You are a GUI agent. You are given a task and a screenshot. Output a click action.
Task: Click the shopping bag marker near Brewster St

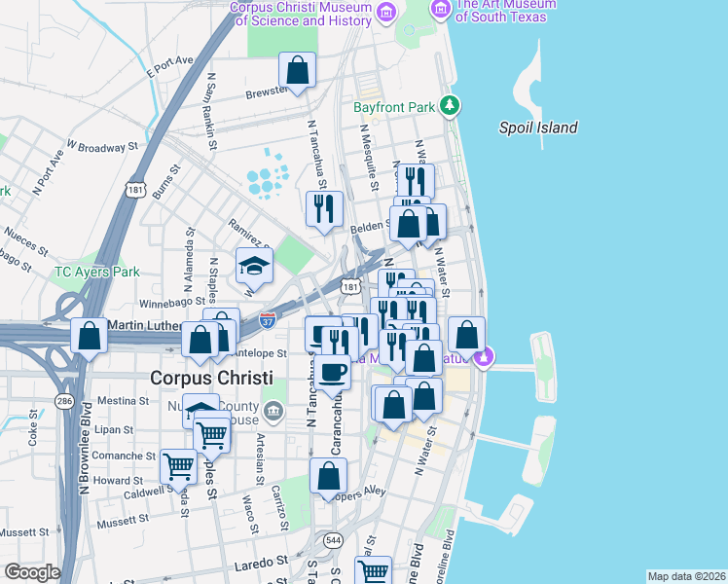point(297,73)
